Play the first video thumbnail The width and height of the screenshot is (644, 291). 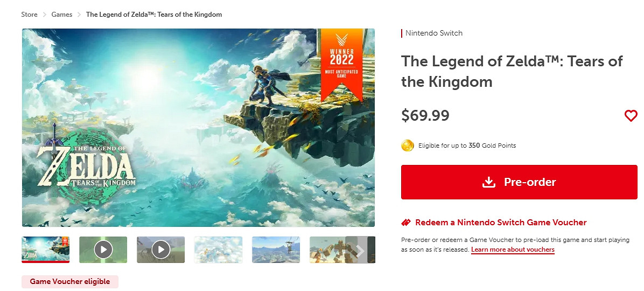pos(103,250)
